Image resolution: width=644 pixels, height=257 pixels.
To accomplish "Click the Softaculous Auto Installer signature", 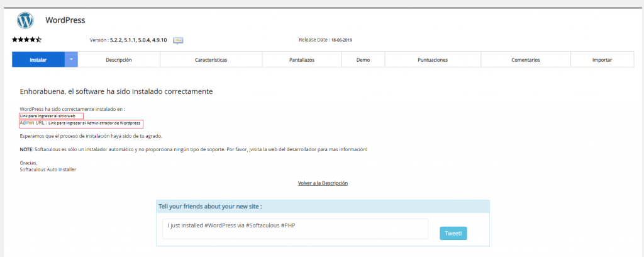I will coord(48,169).
